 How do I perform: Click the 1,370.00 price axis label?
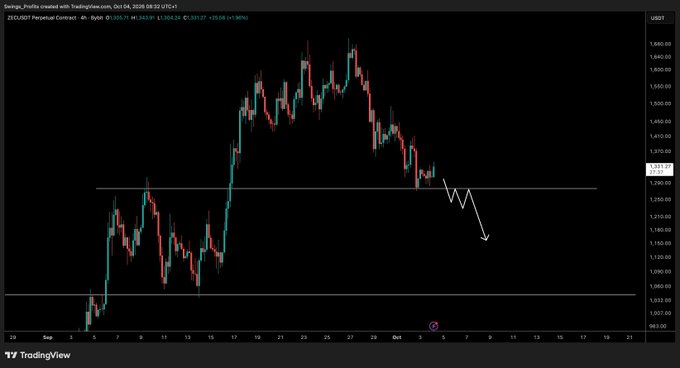[x=660, y=151]
